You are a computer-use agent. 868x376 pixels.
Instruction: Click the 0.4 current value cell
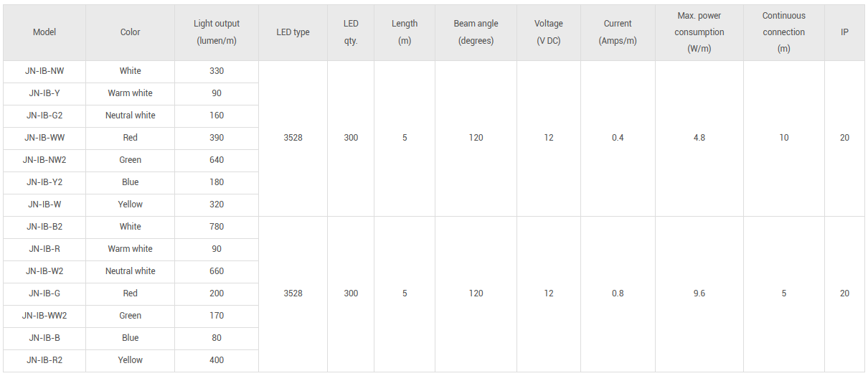click(618, 138)
